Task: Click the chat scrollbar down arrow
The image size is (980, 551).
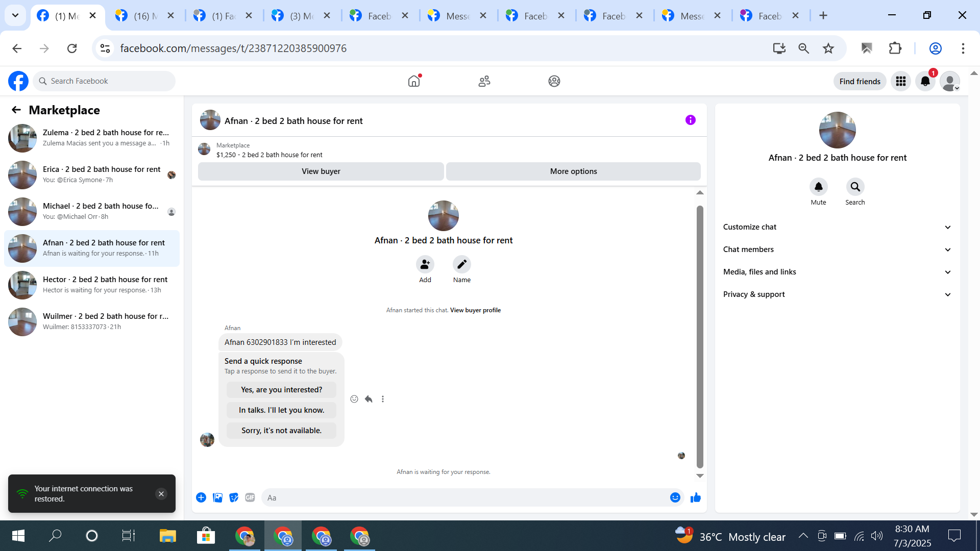Action: pos(700,476)
